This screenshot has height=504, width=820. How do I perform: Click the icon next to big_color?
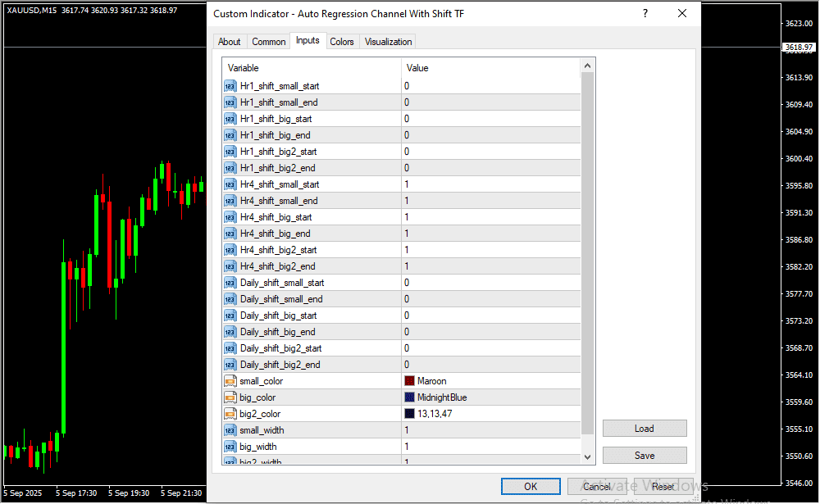[230, 397]
